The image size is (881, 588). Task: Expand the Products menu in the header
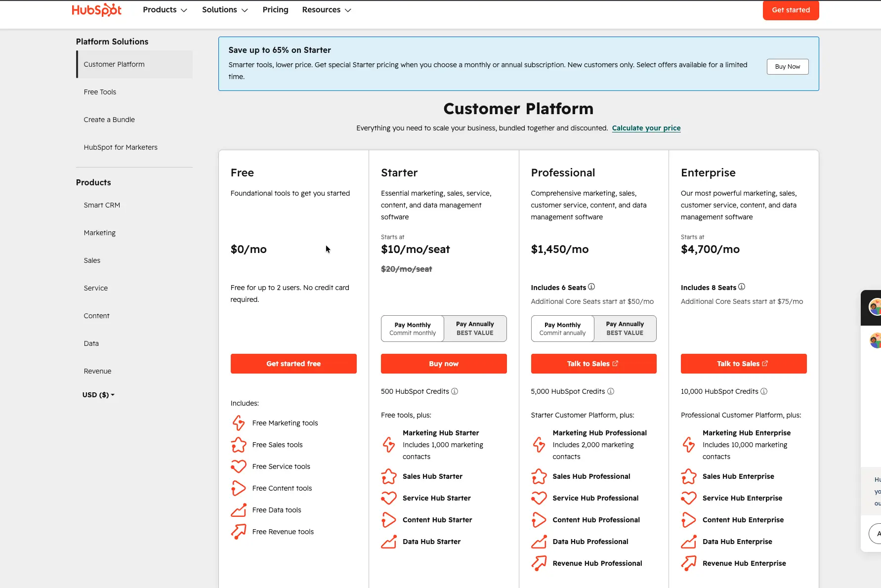point(165,10)
